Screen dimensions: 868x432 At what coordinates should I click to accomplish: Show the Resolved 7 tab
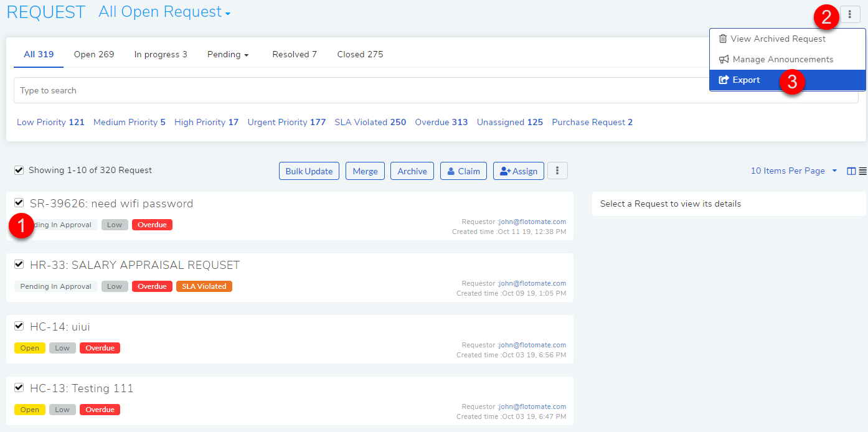[x=295, y=54]
